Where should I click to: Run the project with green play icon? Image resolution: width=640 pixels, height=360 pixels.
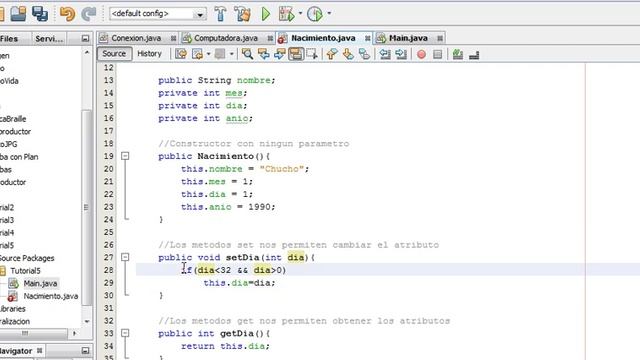tap(266, 14)
